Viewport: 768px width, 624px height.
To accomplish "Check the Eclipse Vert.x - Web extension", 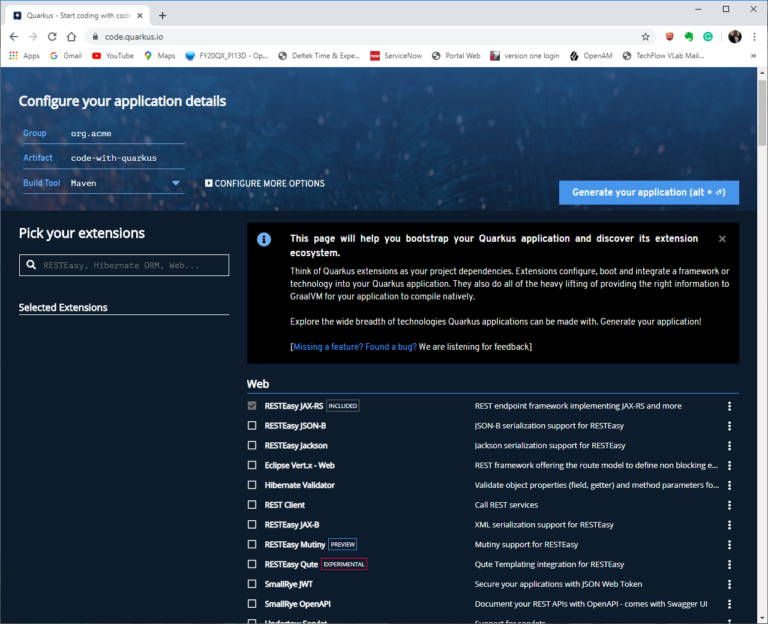I will coord(252,465).
